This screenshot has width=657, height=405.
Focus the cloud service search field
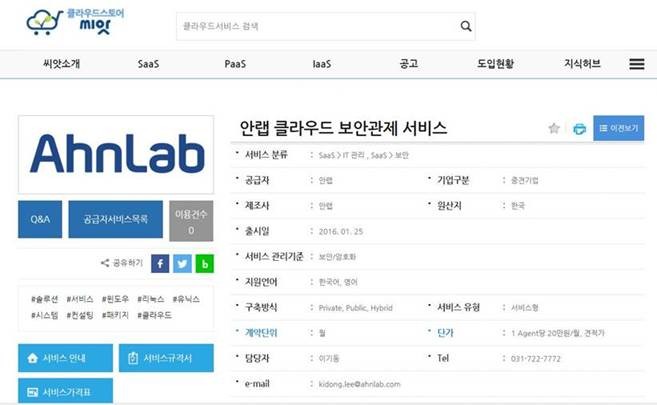point(315,27)
